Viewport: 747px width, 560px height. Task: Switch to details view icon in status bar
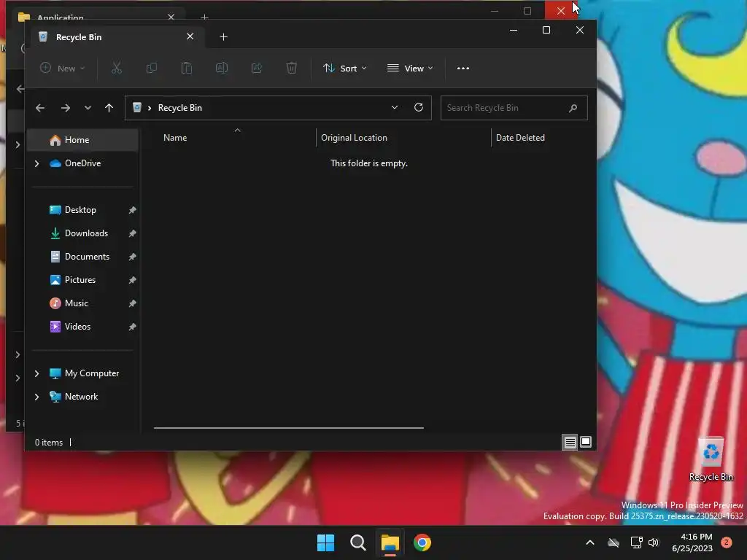pos(570,443)
